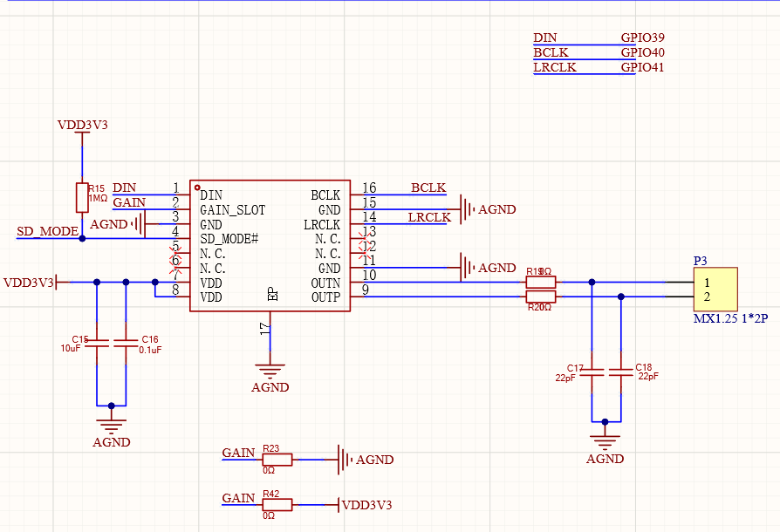Select capacitor C18 symbol
This screenshot has height=532, width=780.
[621, 372]
